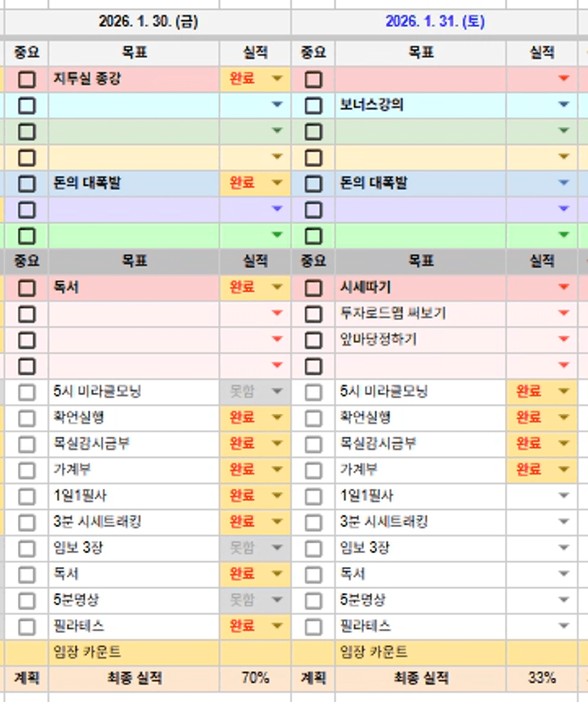Image resolution: width=588 pixels, height=702 pixels.
Task: Enable the 앞마당정하기 checkbox
Action: [x=313, y=340]
